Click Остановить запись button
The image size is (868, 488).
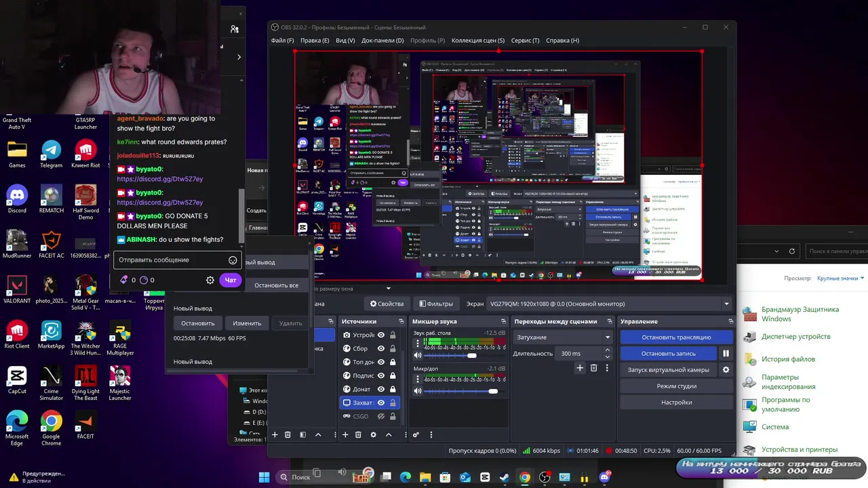coord(669,353)
